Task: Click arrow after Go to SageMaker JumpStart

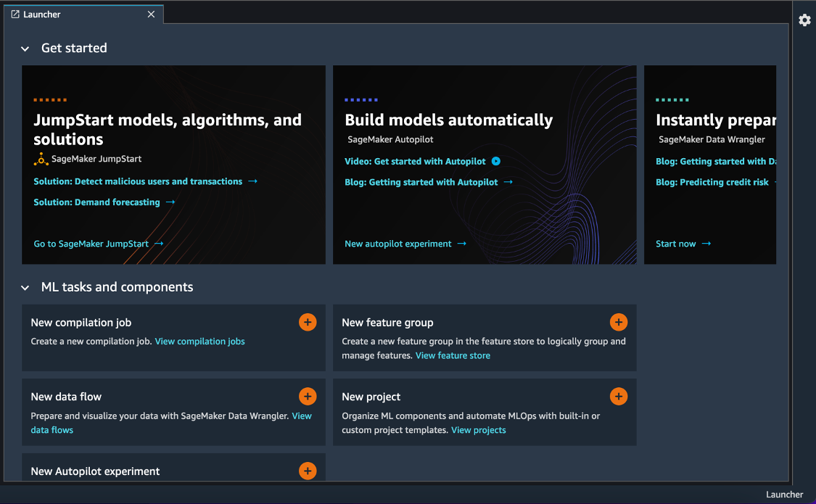Action: coord(159,244)
